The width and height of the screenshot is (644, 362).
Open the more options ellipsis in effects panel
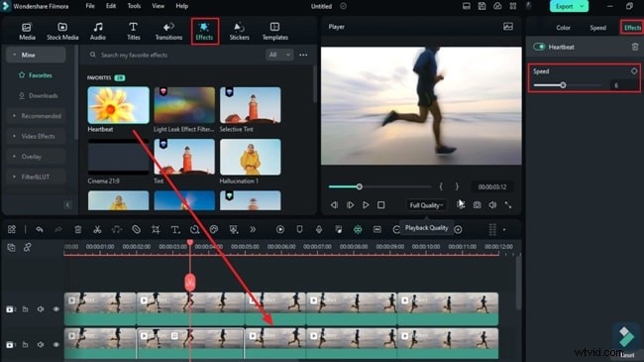click(x=303, y=55)
